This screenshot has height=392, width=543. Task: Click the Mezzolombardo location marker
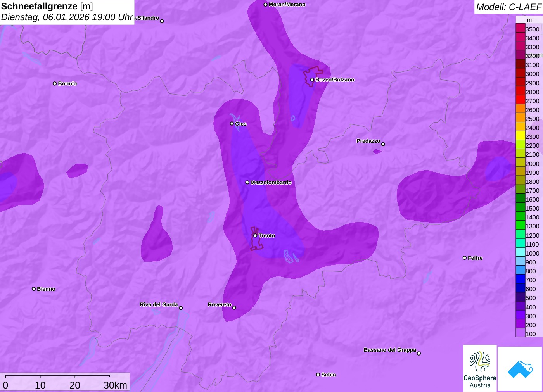[247, 182]
